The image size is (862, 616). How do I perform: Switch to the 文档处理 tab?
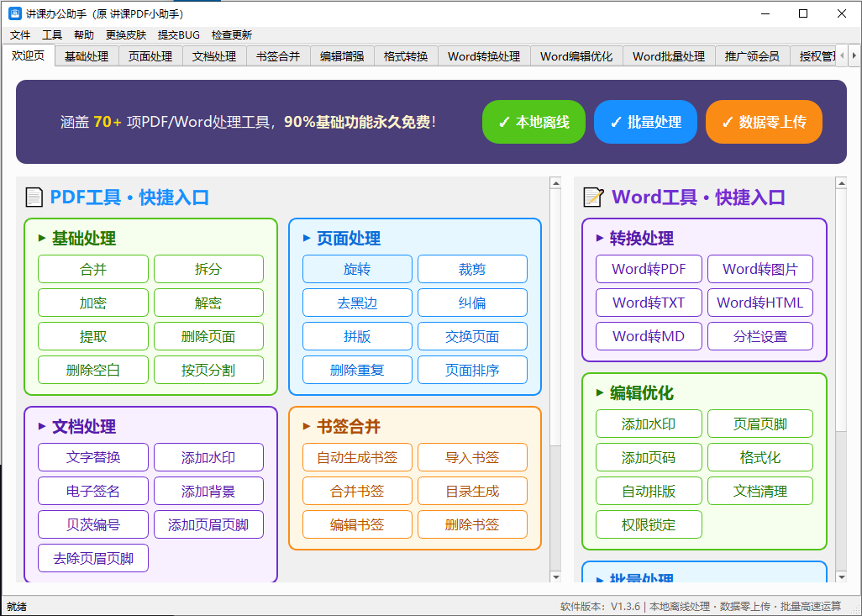pos(214,56)
